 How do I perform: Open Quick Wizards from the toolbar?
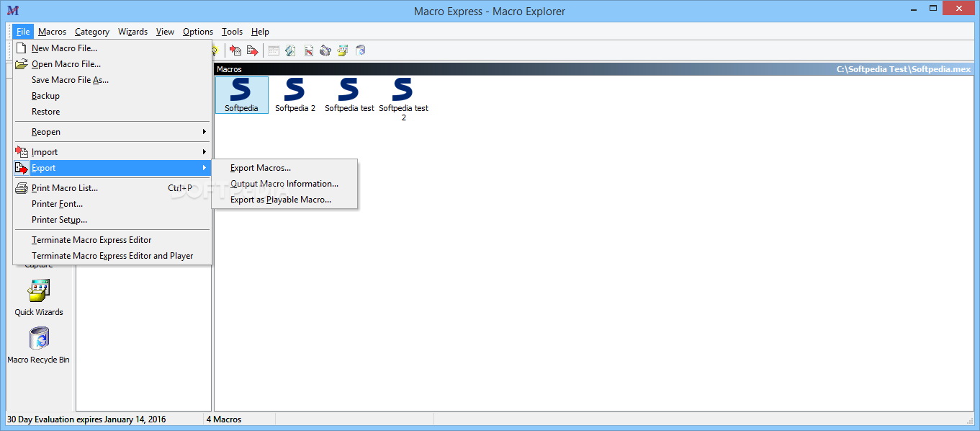tap(343, 50)
